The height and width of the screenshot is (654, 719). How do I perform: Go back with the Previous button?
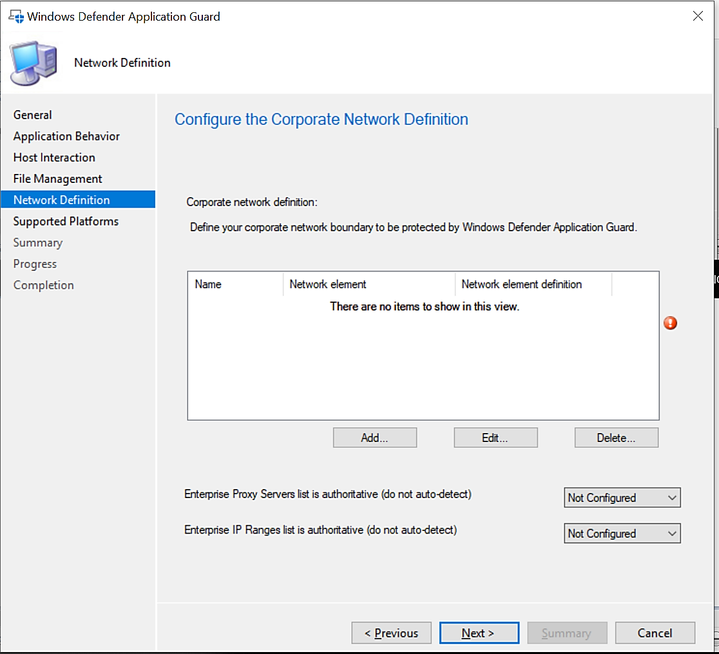391,633
